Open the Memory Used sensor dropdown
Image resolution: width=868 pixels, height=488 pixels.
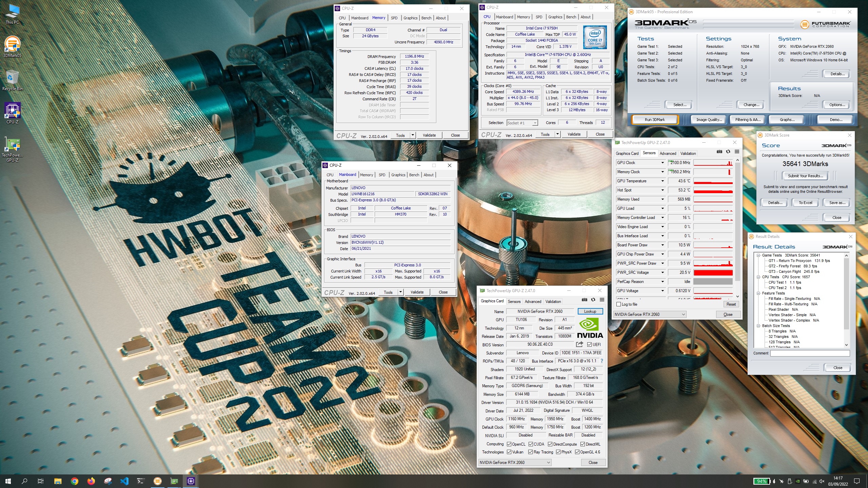(x=663, y=199)
